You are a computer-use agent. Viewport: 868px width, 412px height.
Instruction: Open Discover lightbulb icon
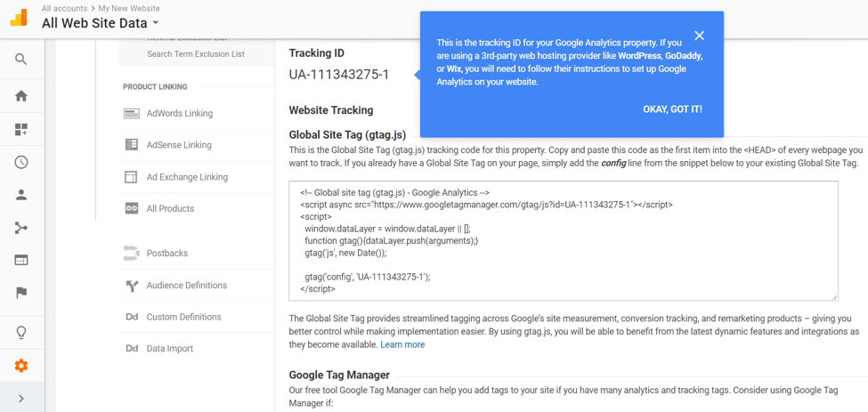click(21, 333)
